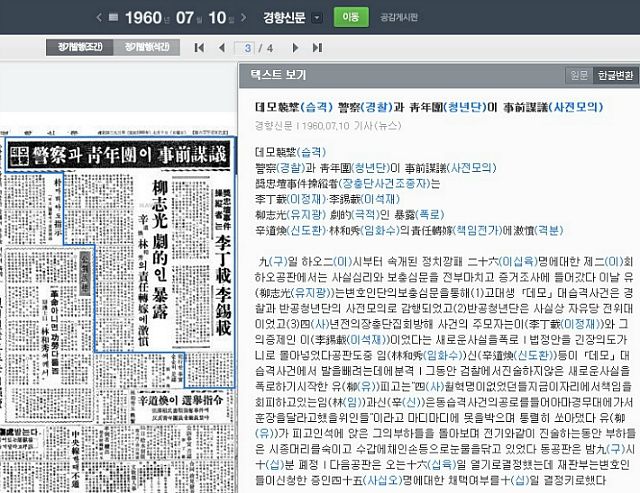Jump to last page icon
Screen dimensions: 640x493
pyautogui.click(x=318, y=48)
